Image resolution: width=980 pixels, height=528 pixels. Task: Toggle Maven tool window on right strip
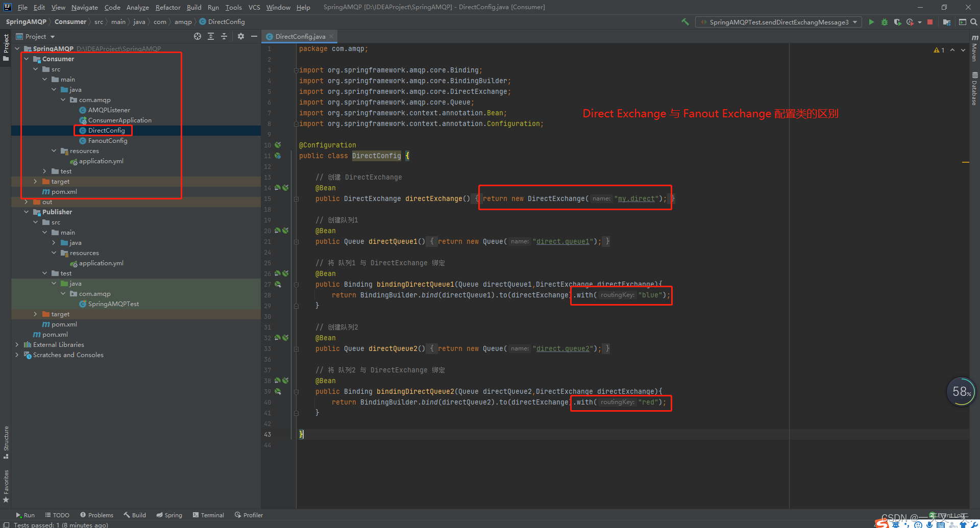(x=974, y=48)
